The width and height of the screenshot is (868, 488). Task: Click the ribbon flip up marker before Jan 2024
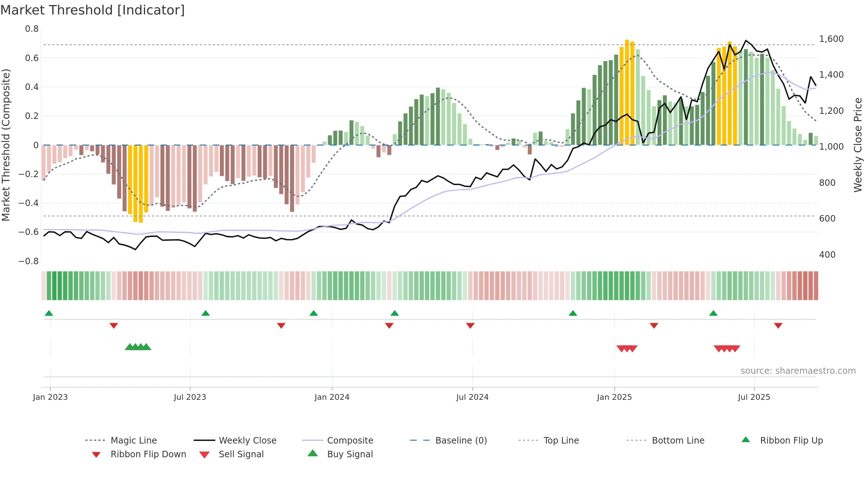(x=314, y=313)
